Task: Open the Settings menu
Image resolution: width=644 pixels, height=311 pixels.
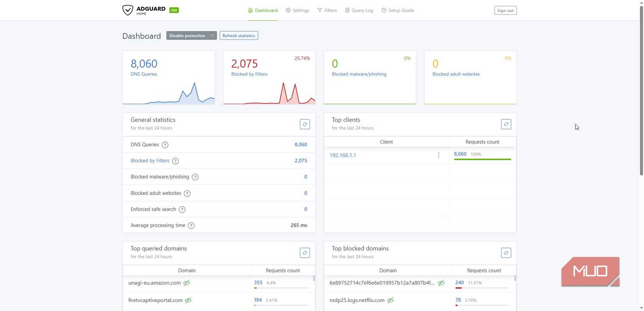Action: [297, 11]
